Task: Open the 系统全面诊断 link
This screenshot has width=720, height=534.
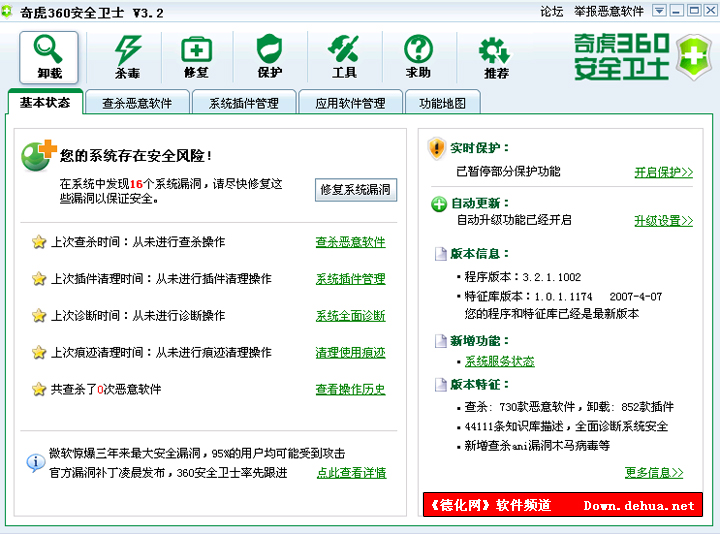Action: 350,316
